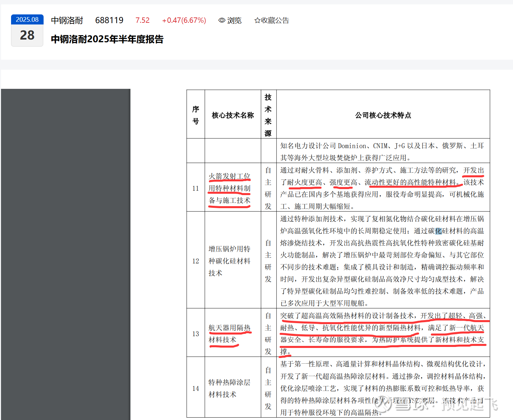Click the 浏览 view count label

pyautogui.click(x=234, y=20)
